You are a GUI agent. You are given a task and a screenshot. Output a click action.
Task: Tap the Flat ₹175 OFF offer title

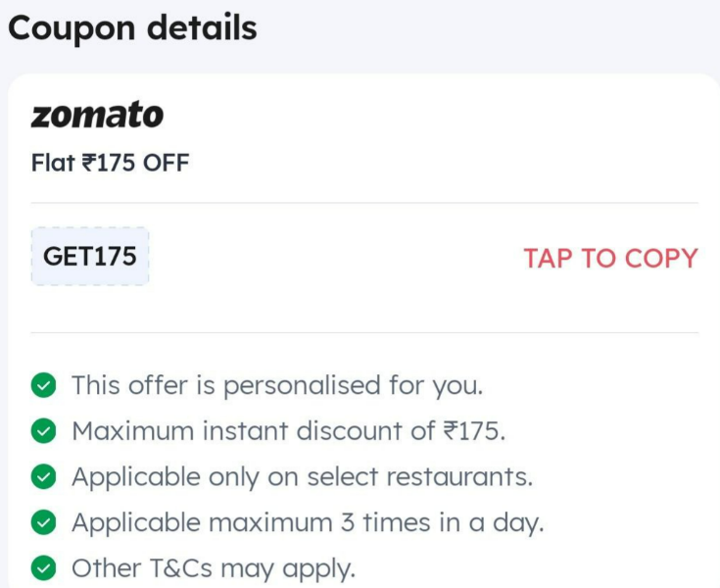point(110,163)
